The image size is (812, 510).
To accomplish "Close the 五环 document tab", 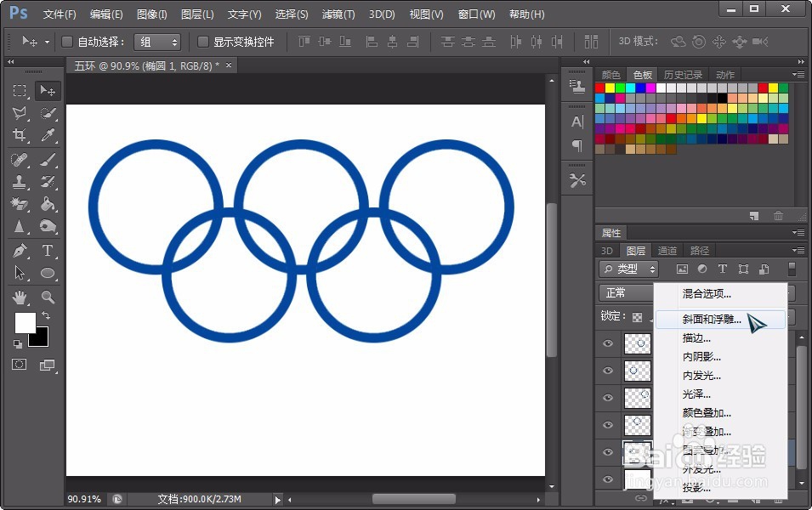I will (229, 65).
